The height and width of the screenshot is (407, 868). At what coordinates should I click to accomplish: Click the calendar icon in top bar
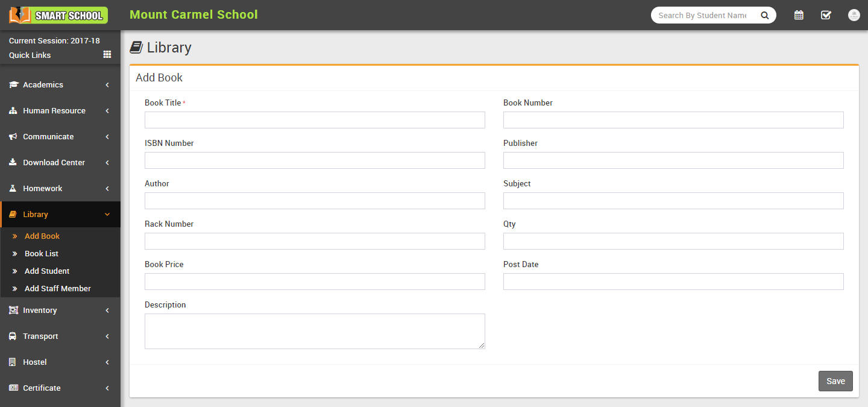[x=799, y=15]
